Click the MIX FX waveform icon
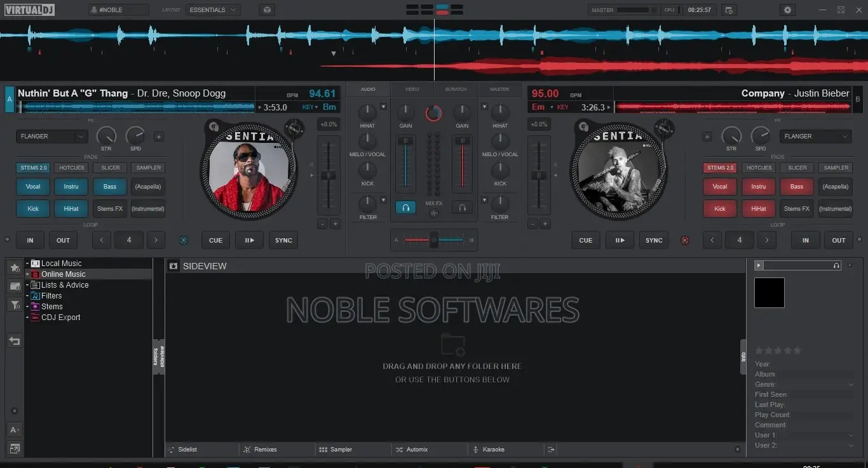 coord(434,213)
